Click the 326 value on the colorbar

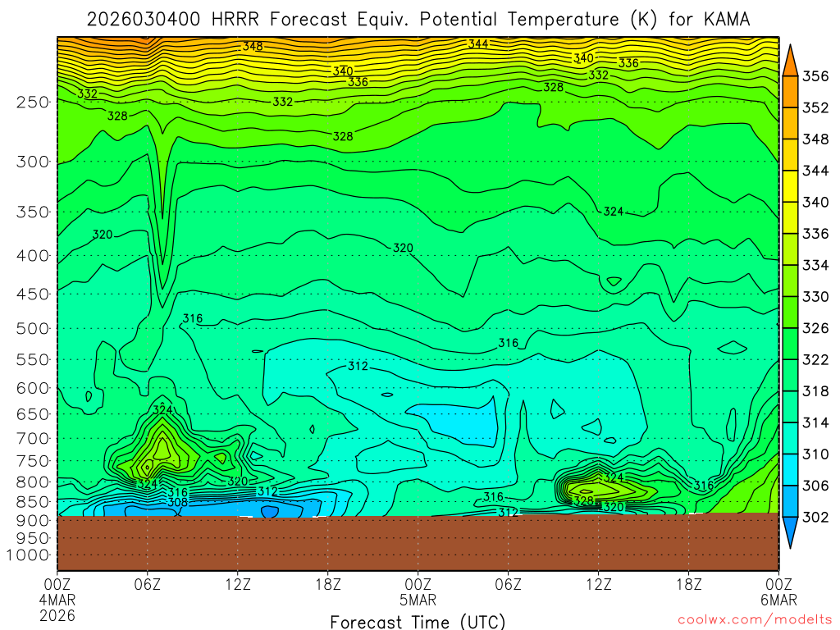[x=815, y=328]
